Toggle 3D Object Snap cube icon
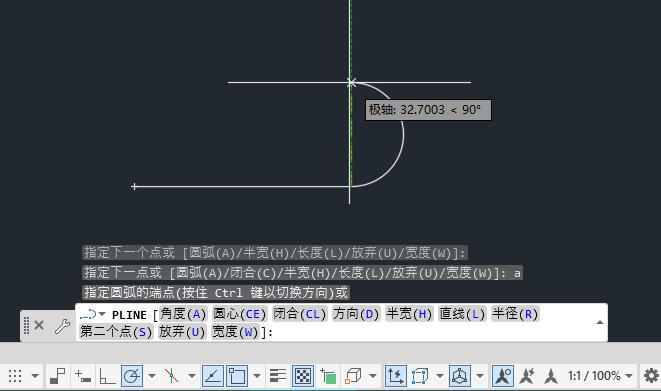Image resolution: width=661 pixels, height=391 pixels. coord(353,376)
